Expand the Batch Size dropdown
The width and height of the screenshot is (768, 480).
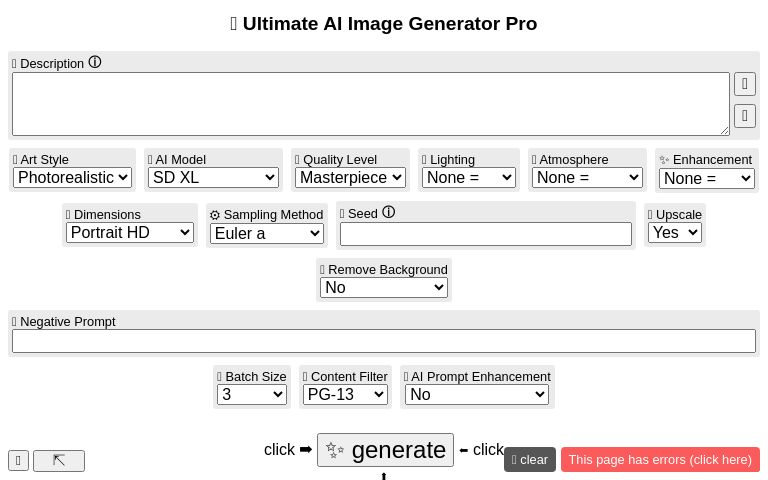252,394
